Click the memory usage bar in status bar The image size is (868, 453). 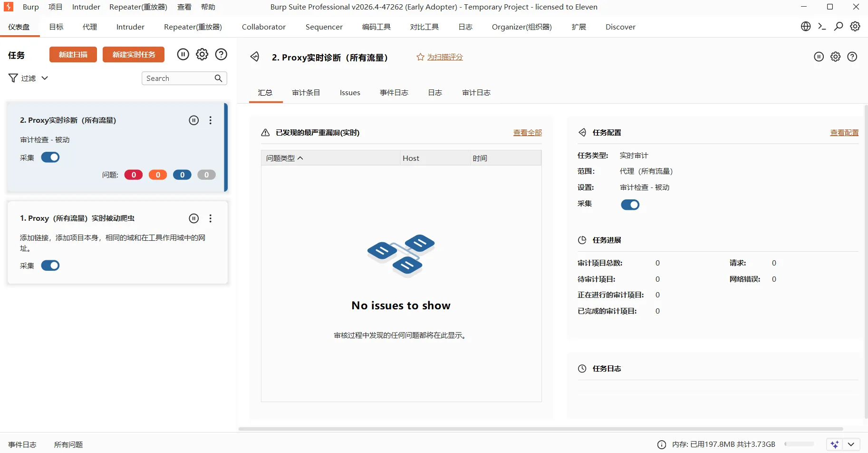(799, 444)
